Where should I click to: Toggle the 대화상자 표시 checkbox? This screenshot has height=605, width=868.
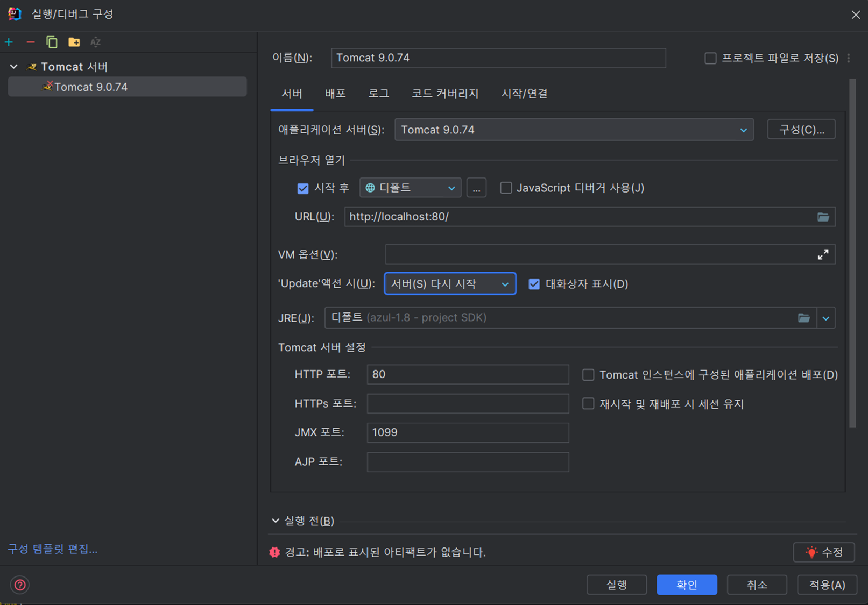(534, 284)
